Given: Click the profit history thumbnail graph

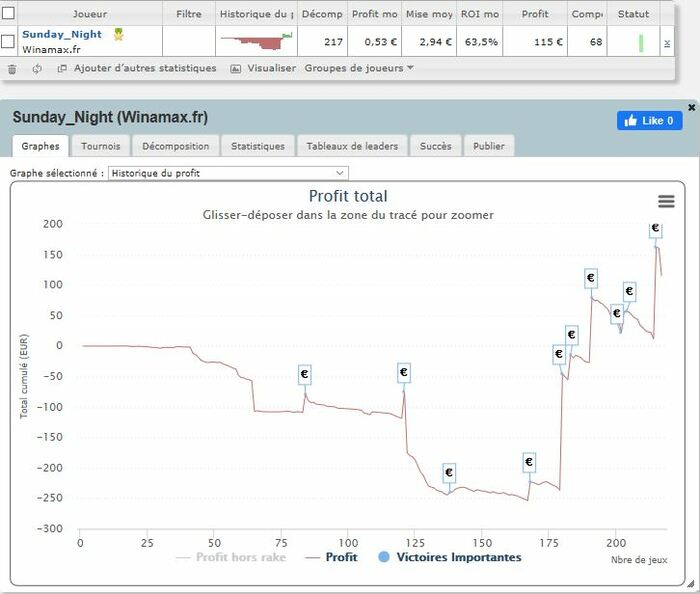Looking at the screenshot, I should click(255, 41).
